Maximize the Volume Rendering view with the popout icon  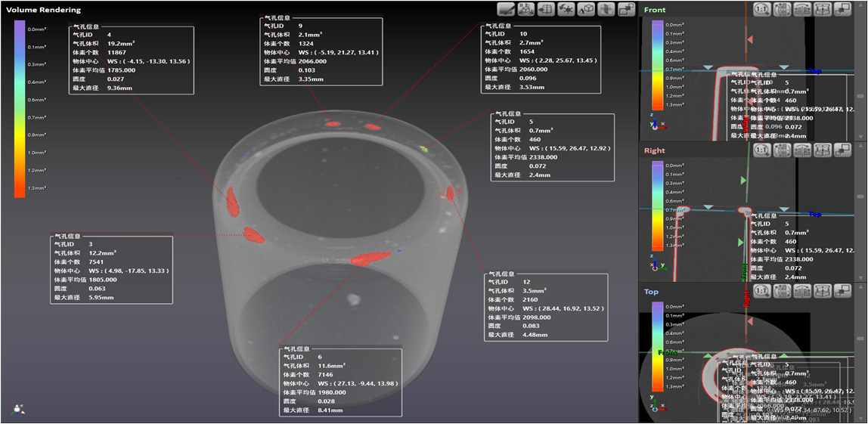click(625, 9)
